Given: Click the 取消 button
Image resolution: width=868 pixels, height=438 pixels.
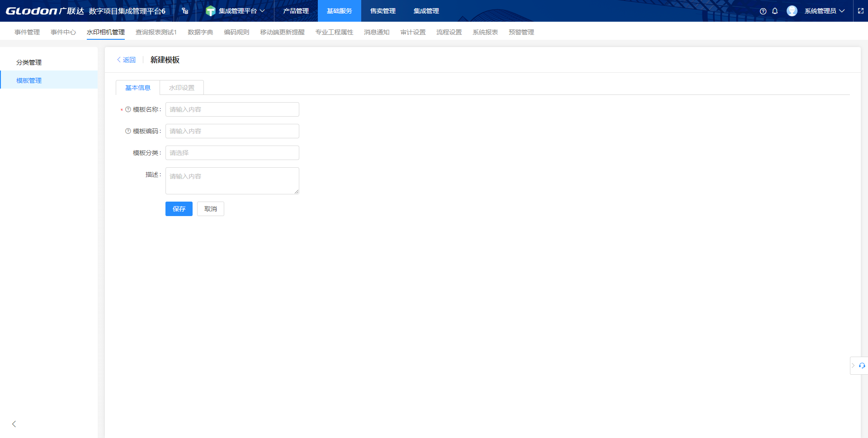Looking at the screenshot, I should pos(211,209).
